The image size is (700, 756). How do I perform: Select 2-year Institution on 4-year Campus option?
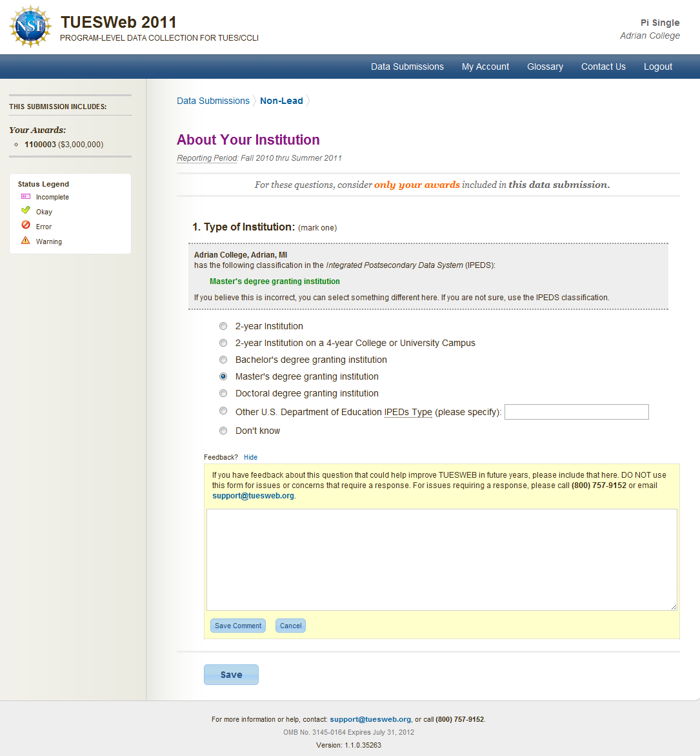click(x=223, y=343)
